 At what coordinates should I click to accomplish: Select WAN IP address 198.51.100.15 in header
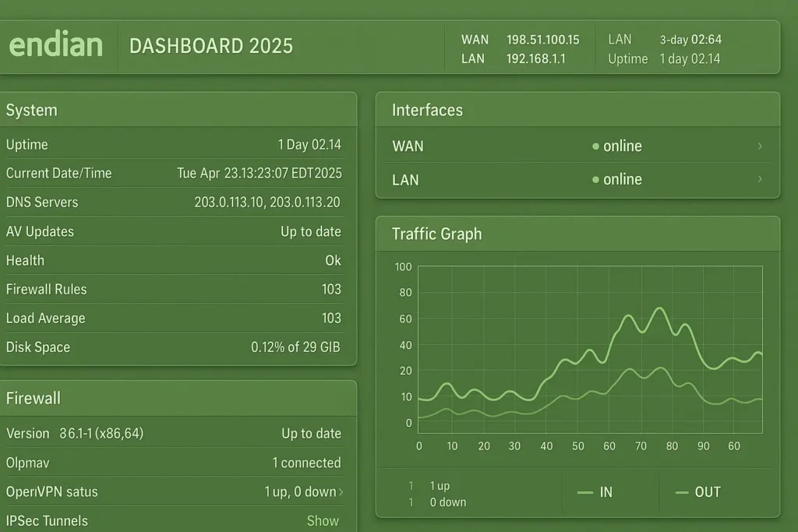pos(542,40)
